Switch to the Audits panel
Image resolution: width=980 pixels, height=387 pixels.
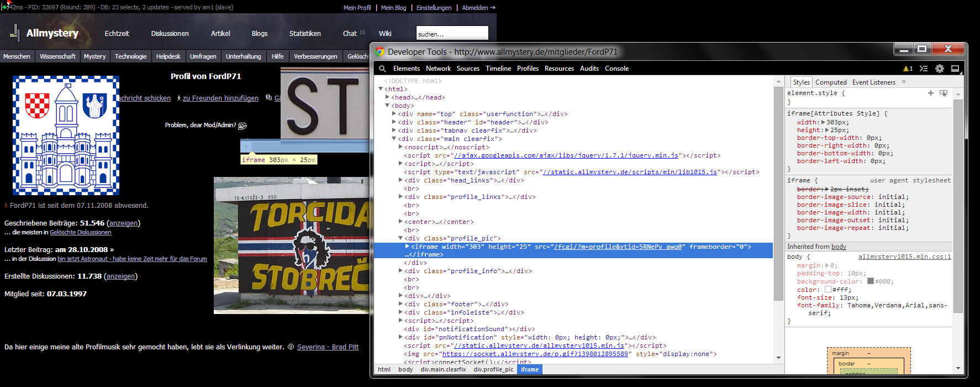tap(589, 69)
